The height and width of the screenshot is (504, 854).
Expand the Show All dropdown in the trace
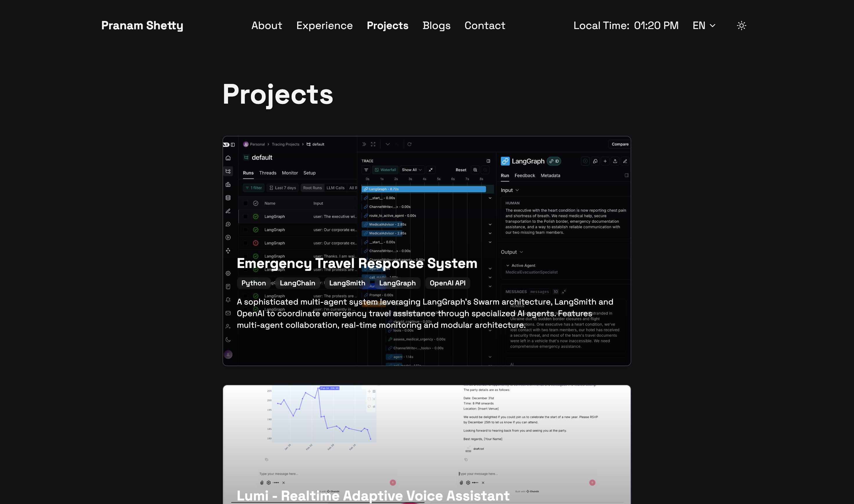coord(412,170)
